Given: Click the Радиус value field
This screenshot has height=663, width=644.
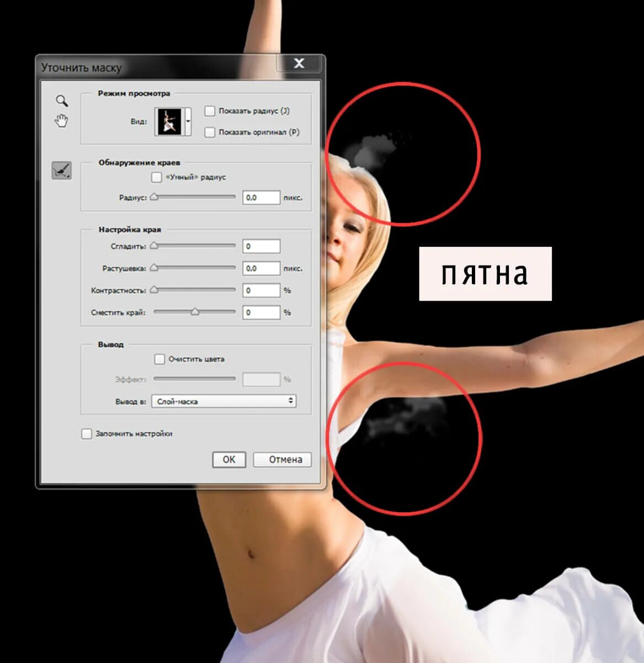Looking at the screenshot, I should (261, 198).
